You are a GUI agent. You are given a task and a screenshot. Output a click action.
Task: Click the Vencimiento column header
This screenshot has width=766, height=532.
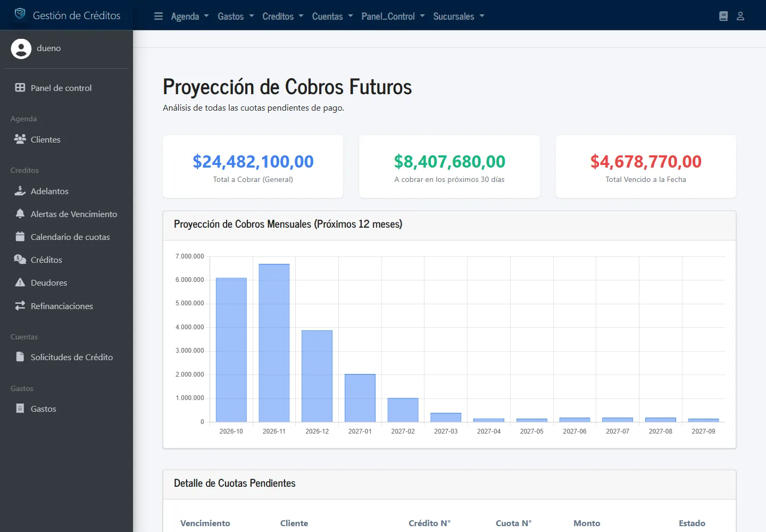(x=205, y=523)
